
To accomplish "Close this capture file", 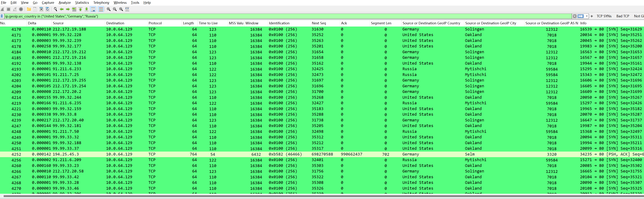I will [x=41, y=9].
